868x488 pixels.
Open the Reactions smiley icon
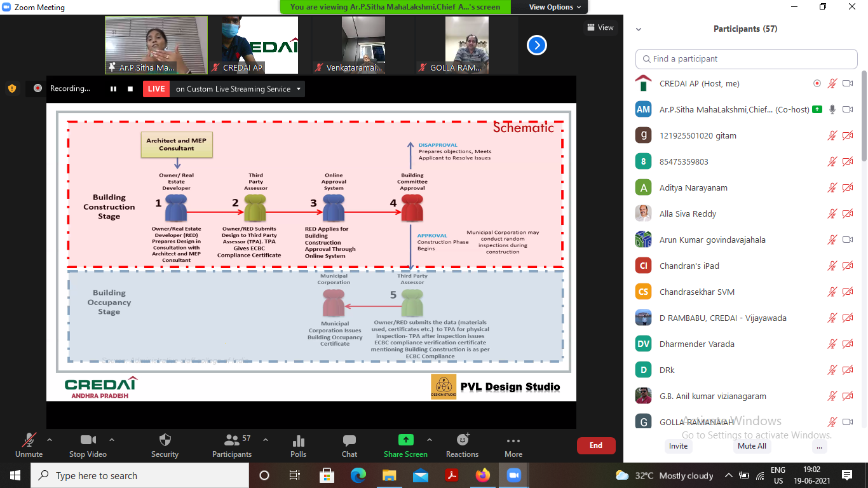[x=462, y=440]
